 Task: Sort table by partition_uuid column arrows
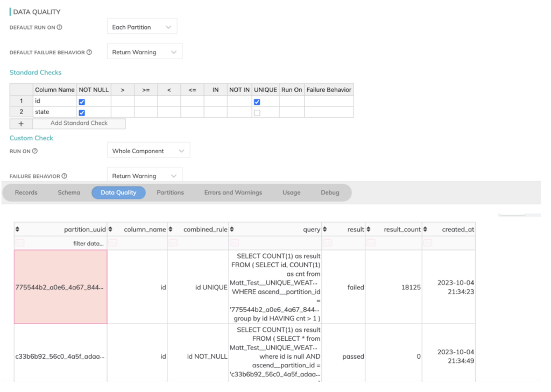pos(17,230)
